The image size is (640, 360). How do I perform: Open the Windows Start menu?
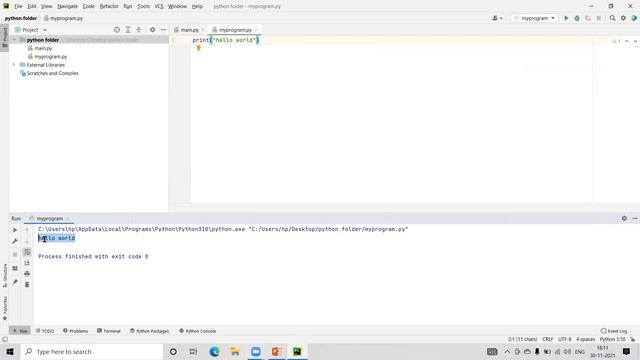pos(10,351)
